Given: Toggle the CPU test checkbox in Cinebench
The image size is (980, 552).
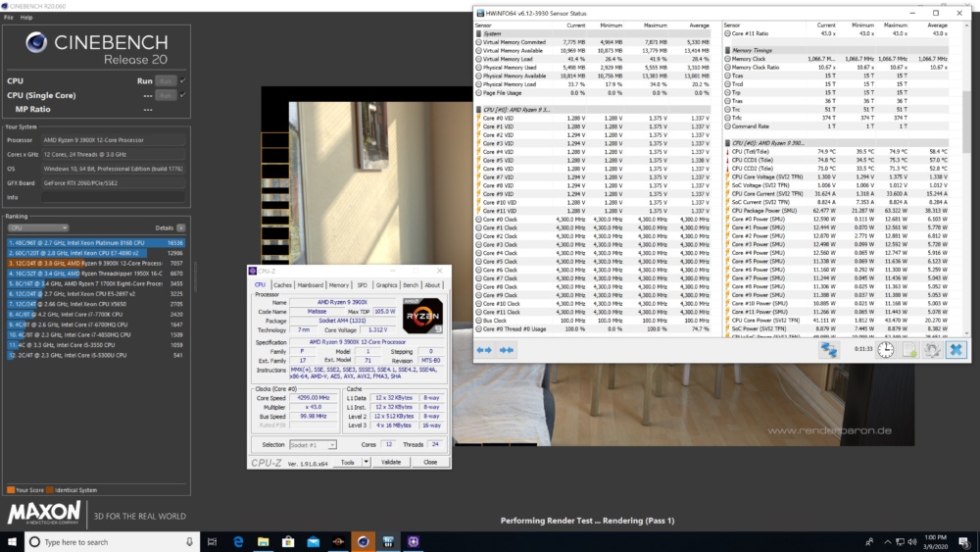Looking at the screenshot, I should [182, 80].
